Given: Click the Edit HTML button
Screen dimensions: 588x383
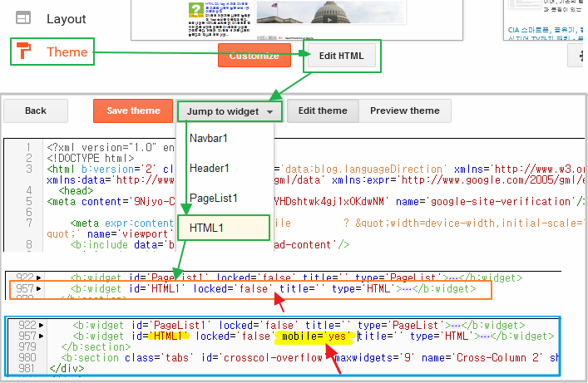Looking at the screenshot, I should click(341, 56).
